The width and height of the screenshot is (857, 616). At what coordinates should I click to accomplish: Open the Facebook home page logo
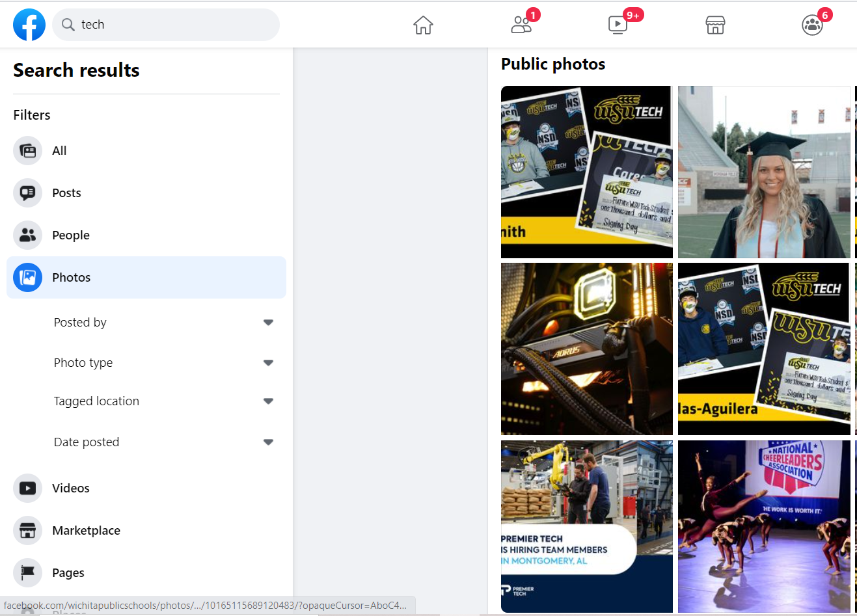click(29, 24)
